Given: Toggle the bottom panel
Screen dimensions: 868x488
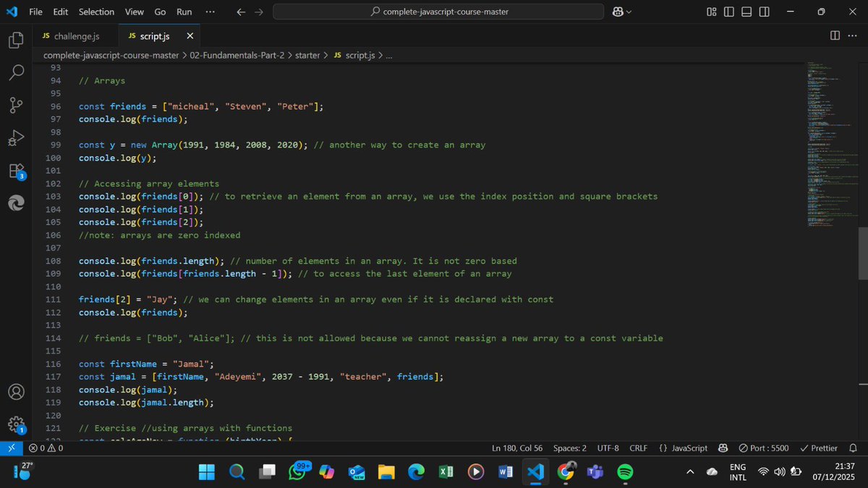Looking at the screenshot, I should [746, 12].
